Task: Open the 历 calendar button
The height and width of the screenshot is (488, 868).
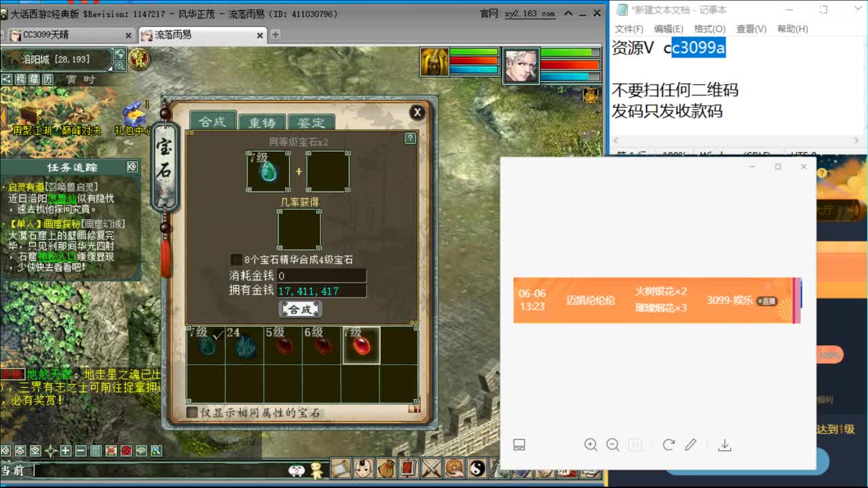Action: [x=47, y=79]
